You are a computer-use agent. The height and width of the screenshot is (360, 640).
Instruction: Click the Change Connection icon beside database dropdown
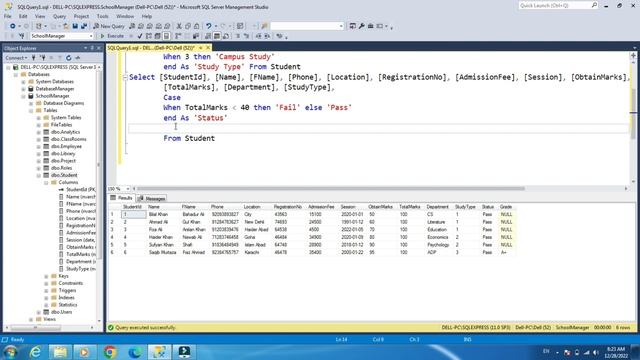(x=21, y=36)
